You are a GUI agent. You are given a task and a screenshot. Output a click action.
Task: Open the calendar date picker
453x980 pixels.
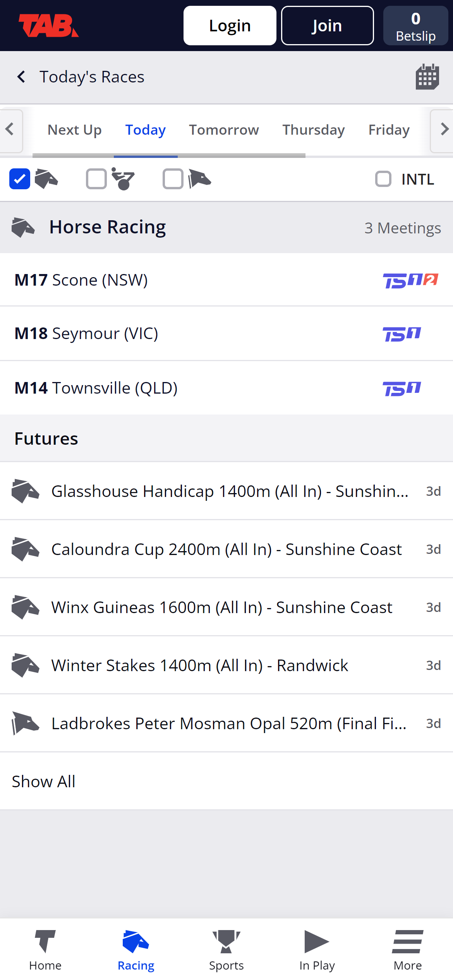coord(427,77)
